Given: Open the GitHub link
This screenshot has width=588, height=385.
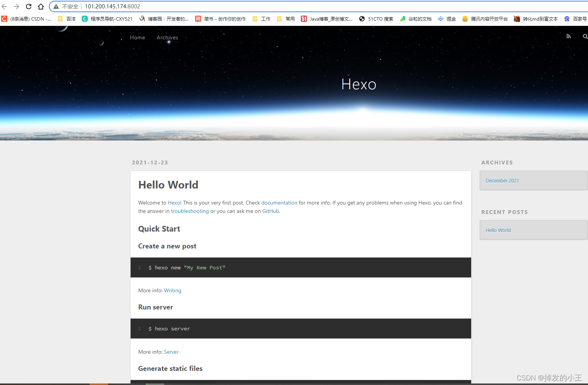Looking at the screenshot, I should point(270,211).
